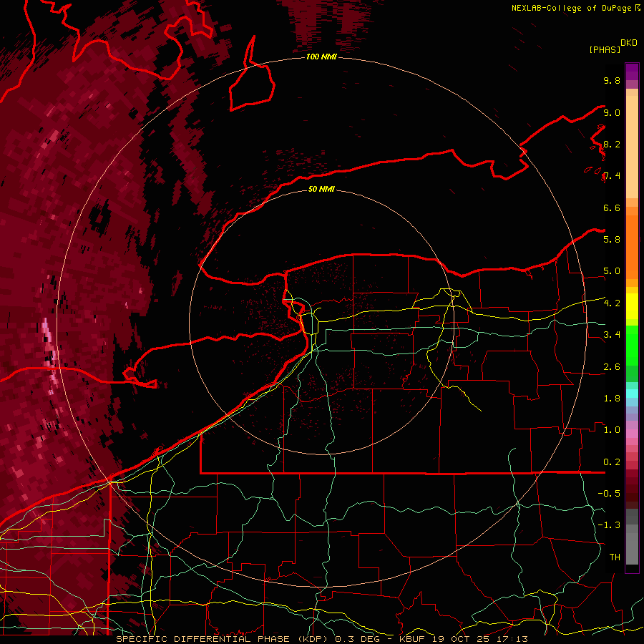The height and width of the screenshot is (644, 644).
Task: Click the TH label on color scale
Action: [x=615, y=557]
